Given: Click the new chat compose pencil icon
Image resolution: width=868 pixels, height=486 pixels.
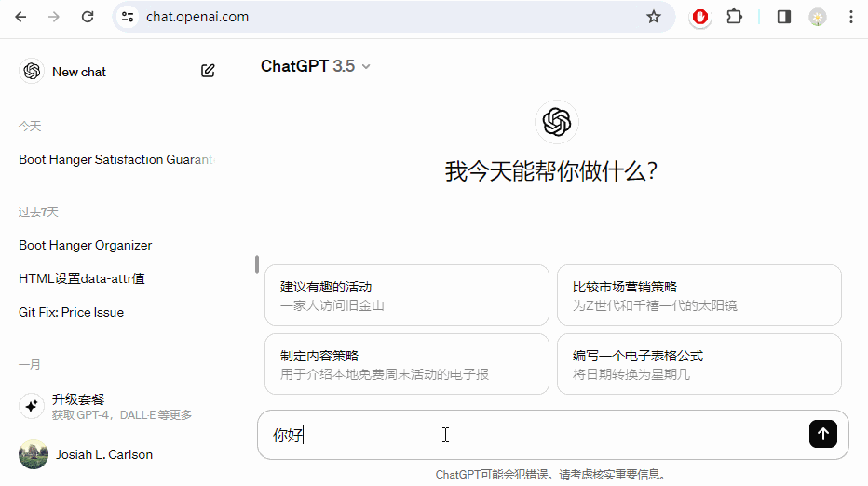Looking at the screenshot, I should click(x=208, y=71).
